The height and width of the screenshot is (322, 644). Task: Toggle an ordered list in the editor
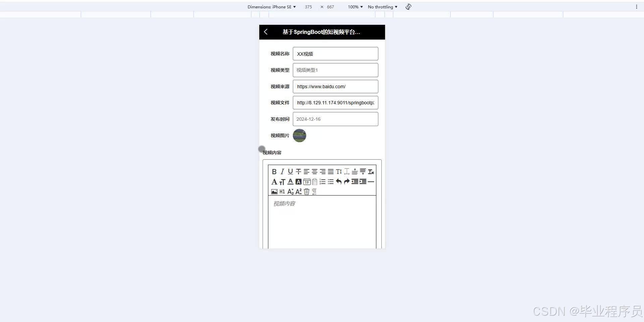tap(322, 182)
